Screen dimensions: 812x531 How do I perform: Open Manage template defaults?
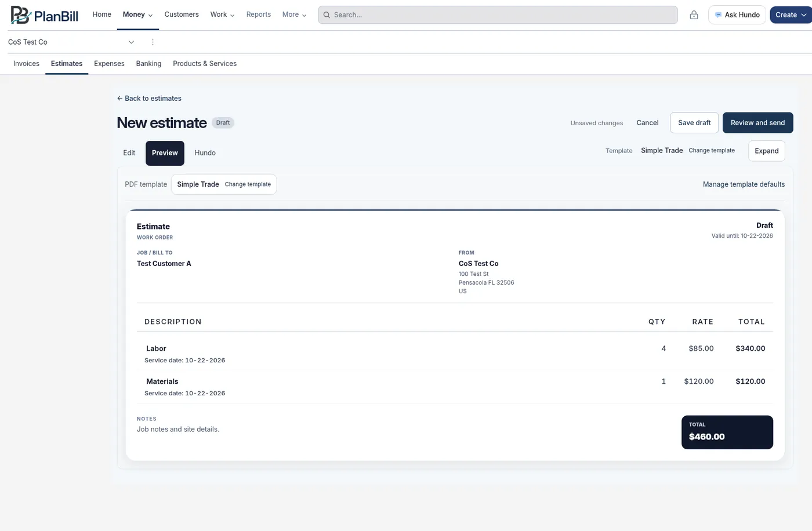[x=744, y=184]
